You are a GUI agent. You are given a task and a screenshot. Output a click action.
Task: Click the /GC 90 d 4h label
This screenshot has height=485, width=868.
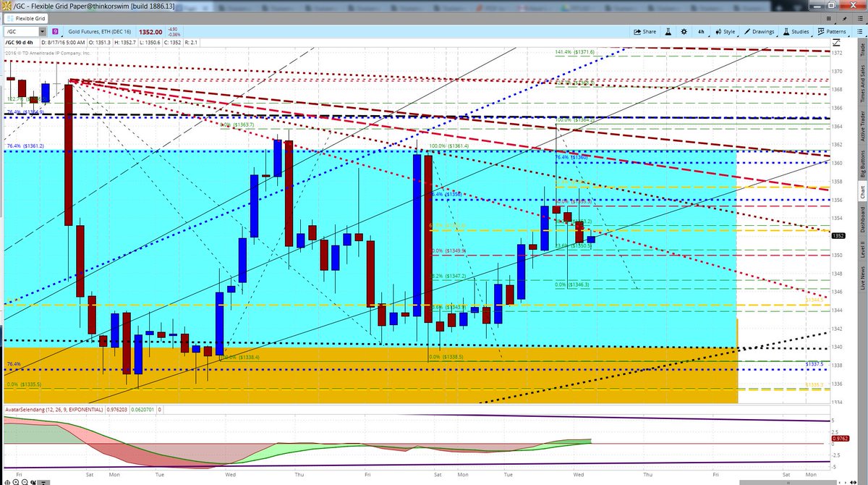pyautogui.click(x=21, y=44)
